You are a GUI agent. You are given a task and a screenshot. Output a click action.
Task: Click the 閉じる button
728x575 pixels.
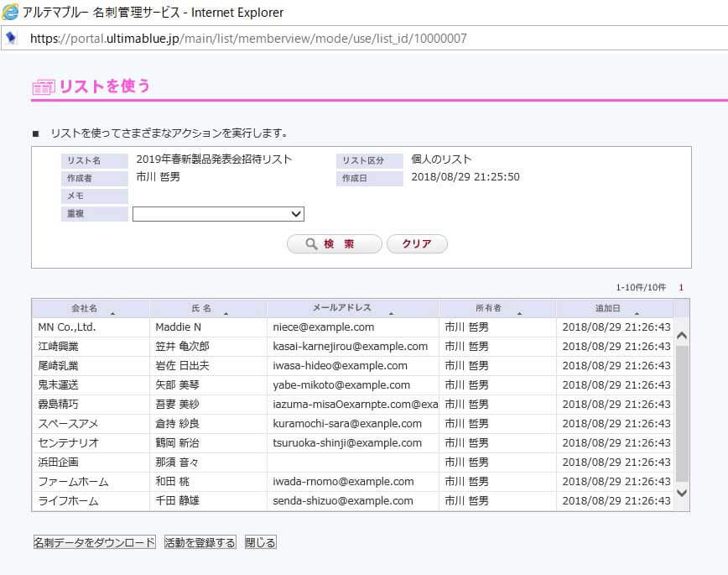coord(261,542)
